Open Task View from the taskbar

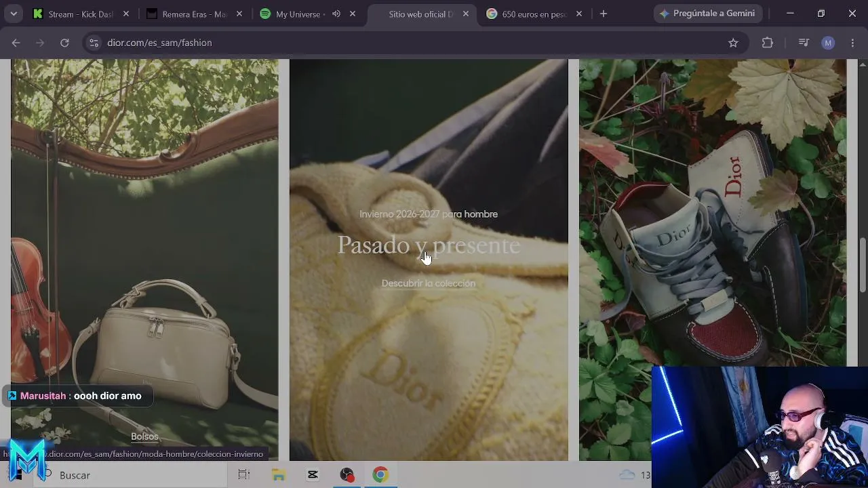pos(244,475)
